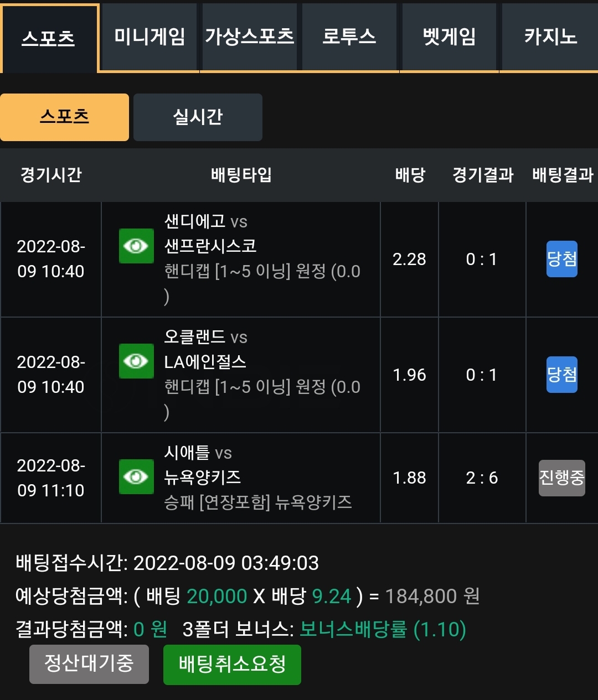
Task: Click 당첨 badge on 샌디에고 row
Action: 562,259
